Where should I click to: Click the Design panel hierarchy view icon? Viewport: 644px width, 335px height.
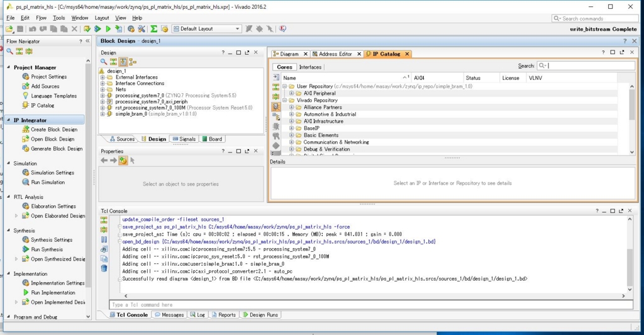(x=133, y=62)
